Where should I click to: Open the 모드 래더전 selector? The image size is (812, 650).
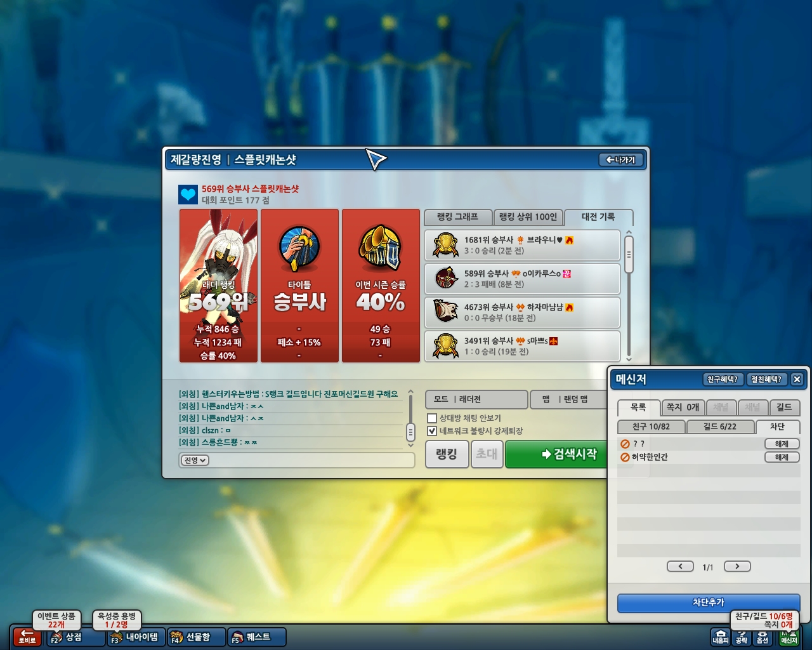coord(476,399)
